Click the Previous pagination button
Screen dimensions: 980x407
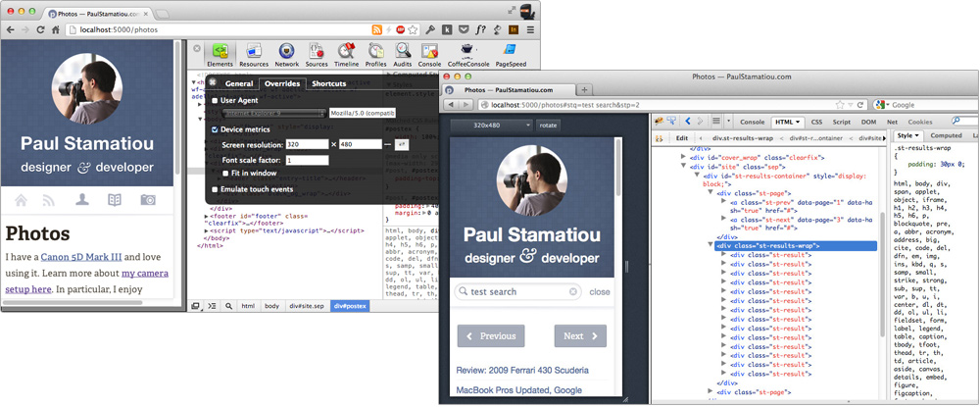(x=491, y=335)
